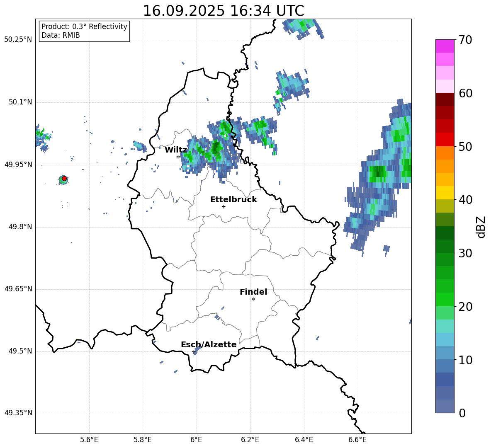Click the 49.35°N latitude label
The height and width of the screenshot is (448, 491).
[x=18, y=413]
